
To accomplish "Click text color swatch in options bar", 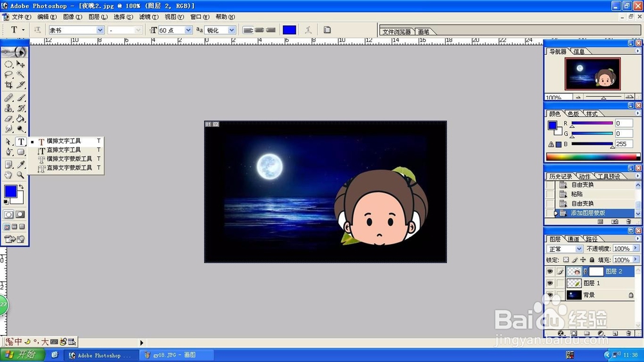I will point(289,30).
